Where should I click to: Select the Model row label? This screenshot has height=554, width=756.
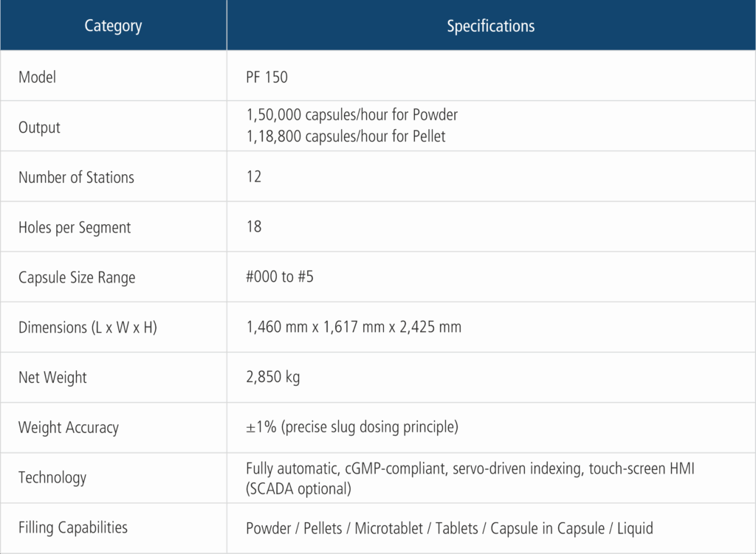tap(37, 77)
